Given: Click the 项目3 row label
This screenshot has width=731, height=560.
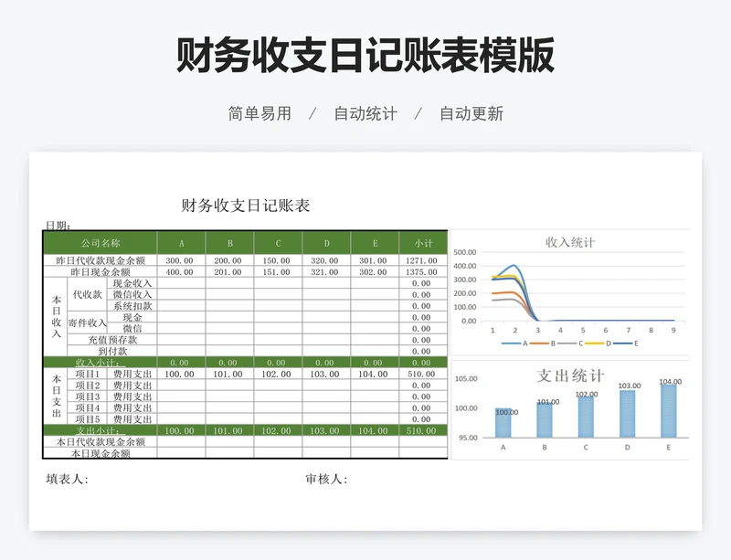Looking at the screenshot, I should point(88,396).
